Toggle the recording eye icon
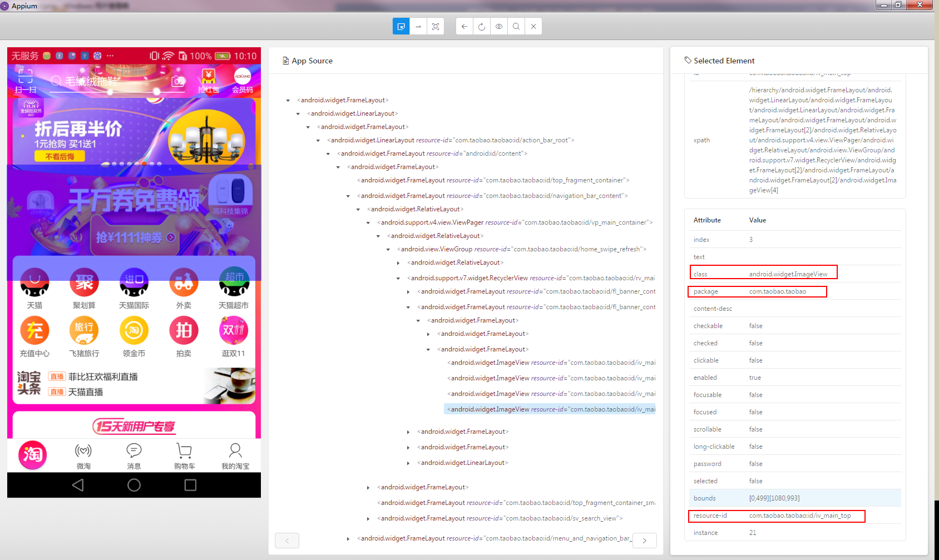The height and width of the screenshot is (560, 939). click(499, 26)
